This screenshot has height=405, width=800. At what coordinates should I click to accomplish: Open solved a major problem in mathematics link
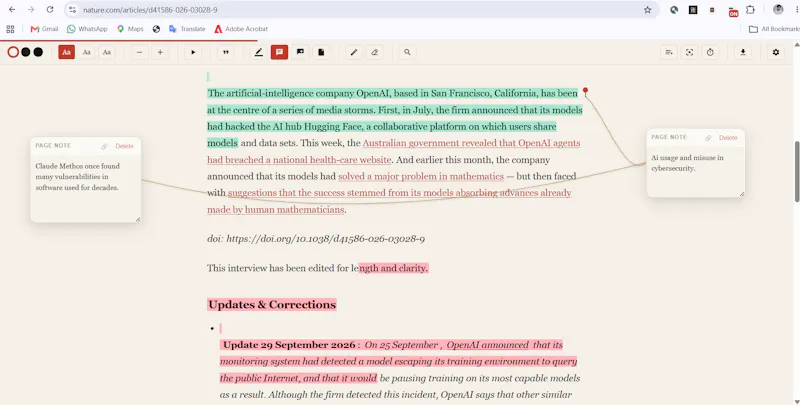[421, 176]
